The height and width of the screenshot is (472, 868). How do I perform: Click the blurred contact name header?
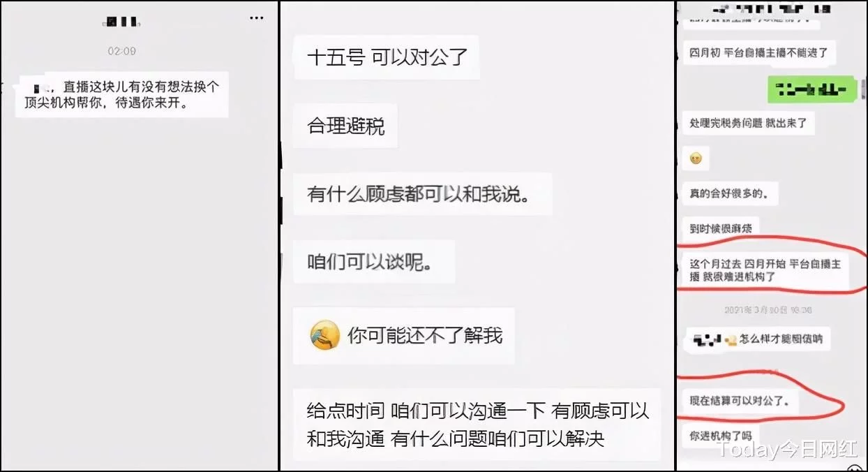pos(119,22)
